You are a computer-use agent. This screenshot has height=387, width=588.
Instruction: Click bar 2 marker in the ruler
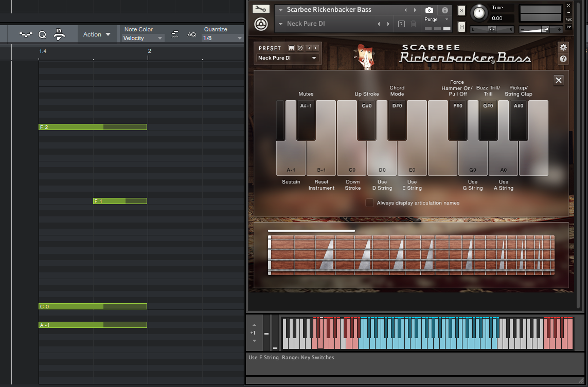tap(149, 51)
